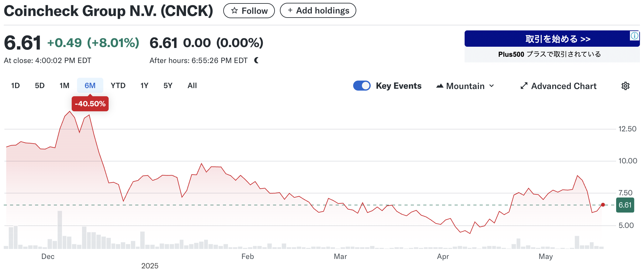Click the tallest December volume bar
Image resolution: width=644 pixels, height=274 pixels.
pyautogui.click(x=60, y=230)
